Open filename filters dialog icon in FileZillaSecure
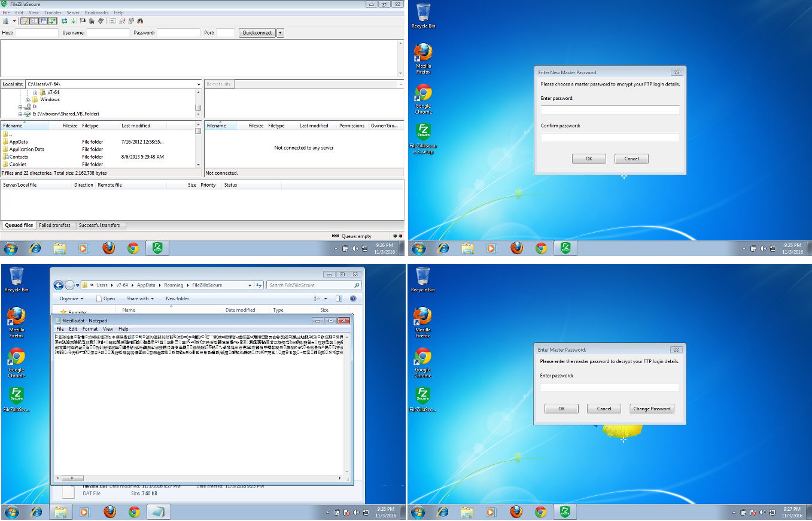Image resolution: width=812 pixels, height=521 pixels. (x=112, y=21)
